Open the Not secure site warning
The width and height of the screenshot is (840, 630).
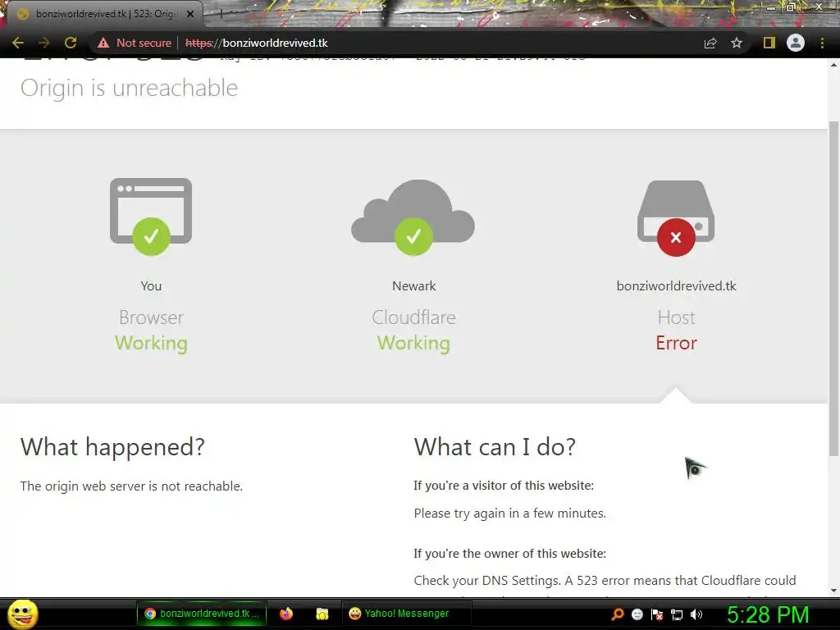pyautogui.click(x=135, y=43)
